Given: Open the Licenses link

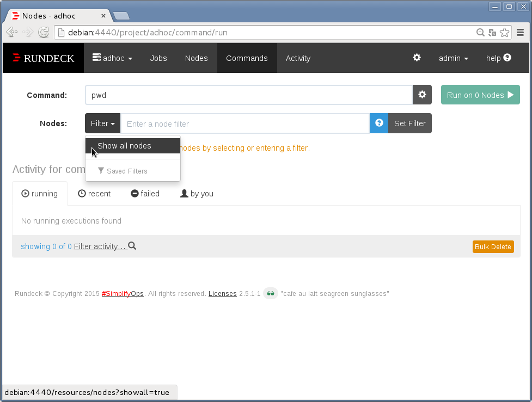Looking at the screenshot, I should 223,294.
